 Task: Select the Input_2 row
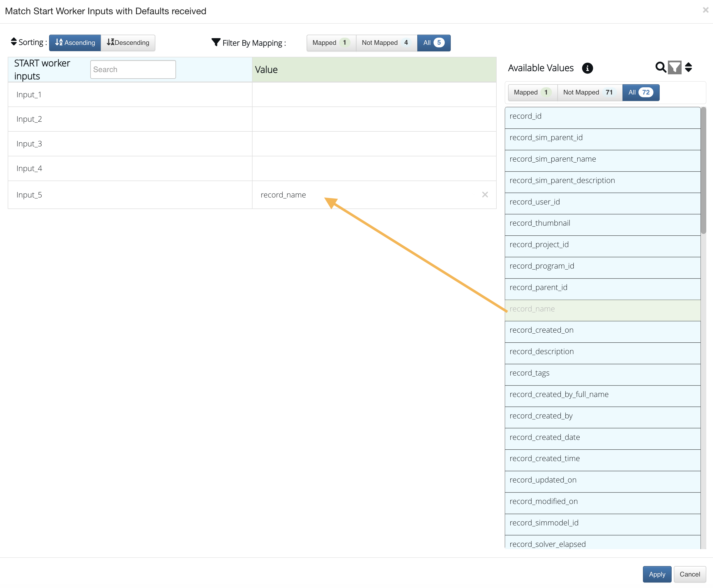click(252, 119)
